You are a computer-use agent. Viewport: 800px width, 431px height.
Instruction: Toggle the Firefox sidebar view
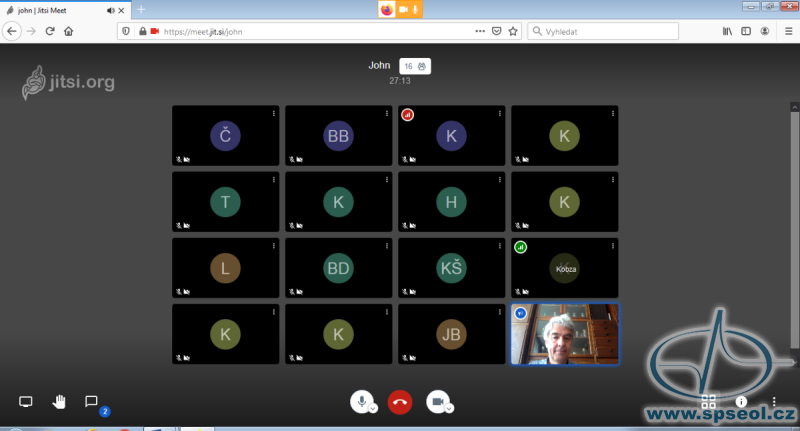coord(746,31)
